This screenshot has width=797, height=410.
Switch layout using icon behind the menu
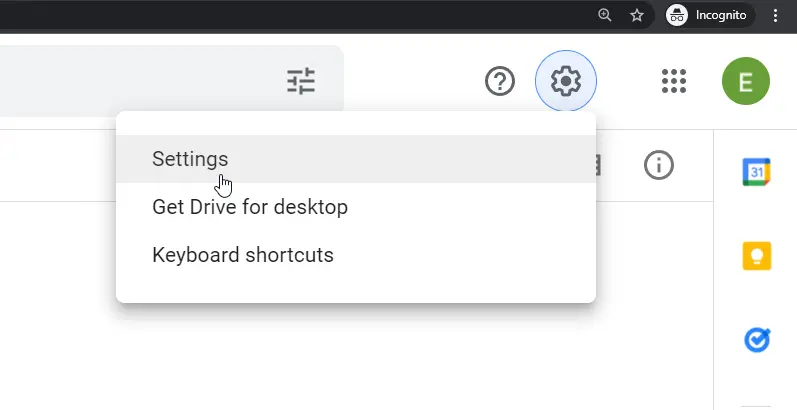click(x=598, y=165)
